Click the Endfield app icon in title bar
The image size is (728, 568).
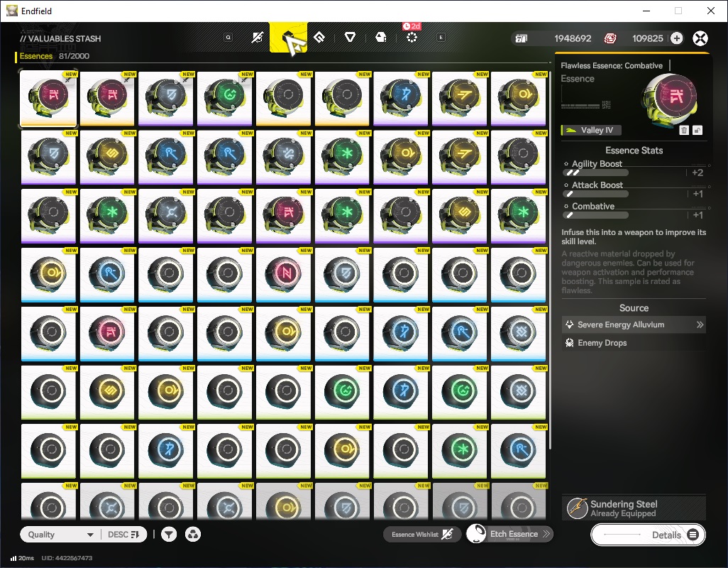pyautogui.click(x=11, y=11)
